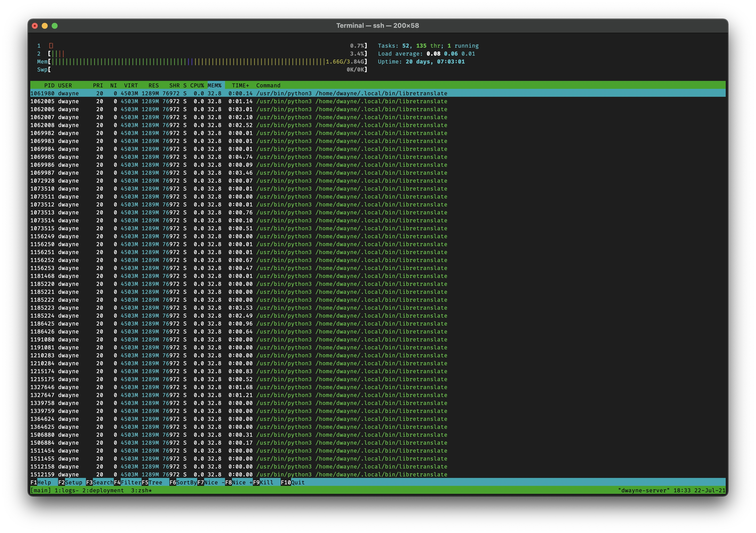Click the window title Terminal — ssh

[377, 26]
